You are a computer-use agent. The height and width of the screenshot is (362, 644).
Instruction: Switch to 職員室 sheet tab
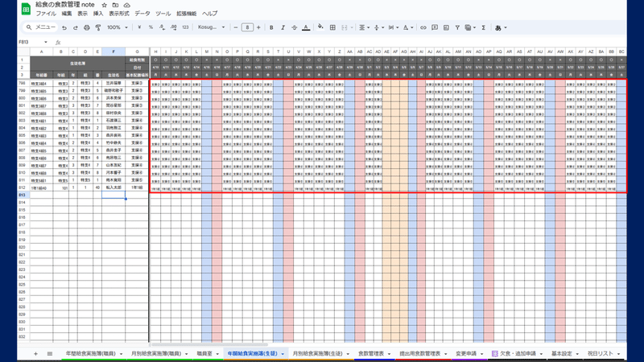point(204,353)
